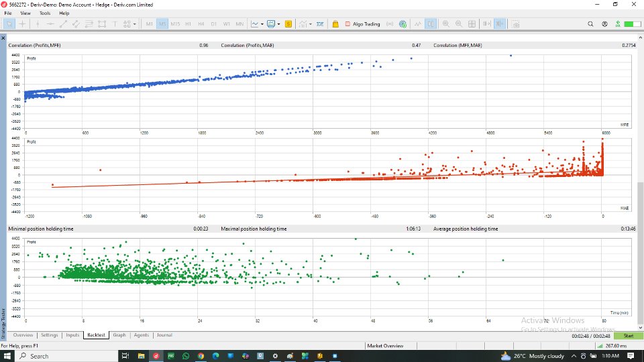Viewport: 644px width, 362px height.
Task: Click the tile windows grid icon
Action: click(472, 24)
